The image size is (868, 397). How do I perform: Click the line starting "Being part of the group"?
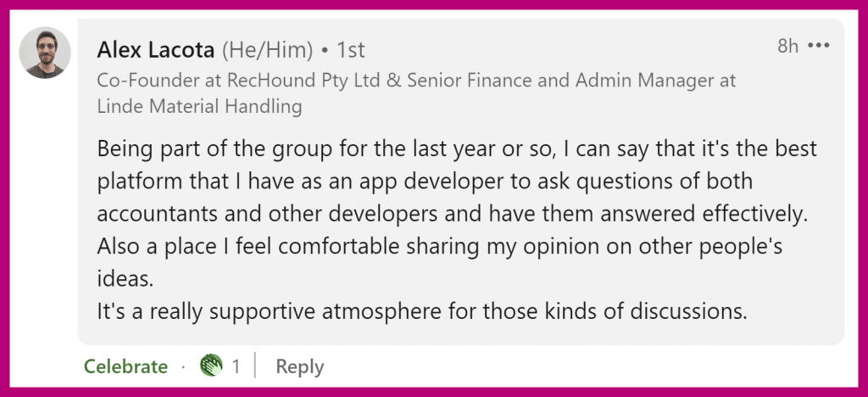click(457, 151)
